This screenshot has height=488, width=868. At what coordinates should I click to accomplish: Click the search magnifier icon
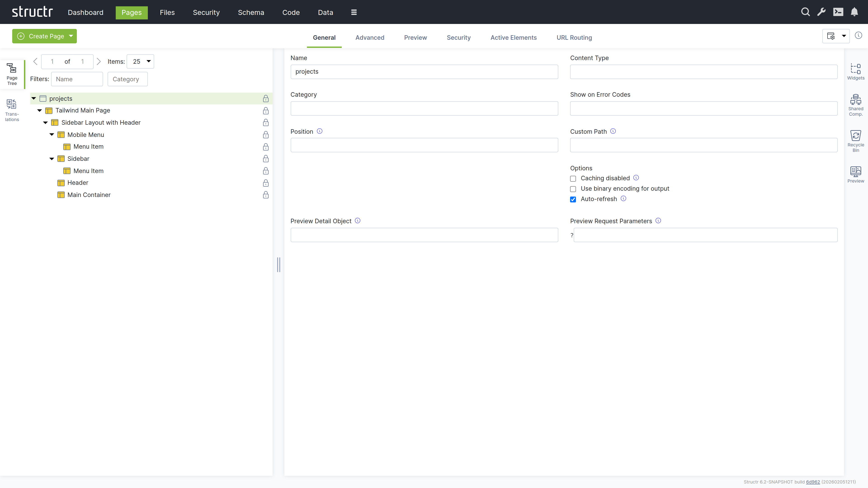[x=805, y=12]
